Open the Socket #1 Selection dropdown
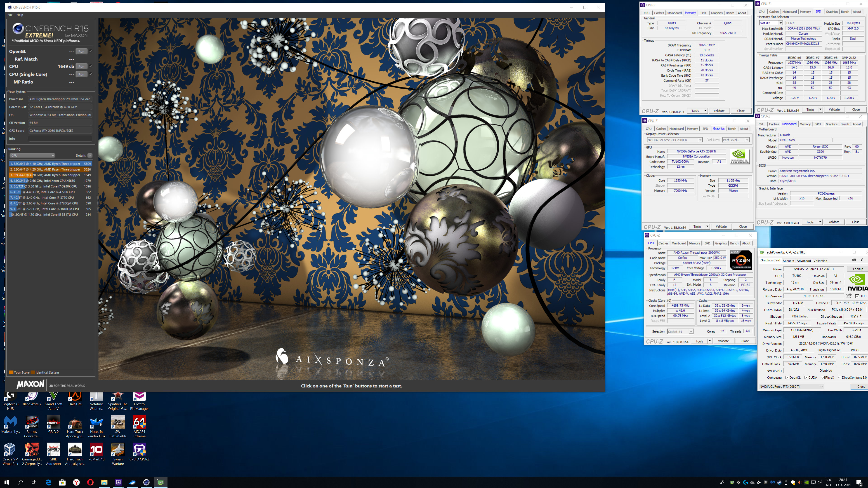The image size is (868, 488). pos(680,331)
